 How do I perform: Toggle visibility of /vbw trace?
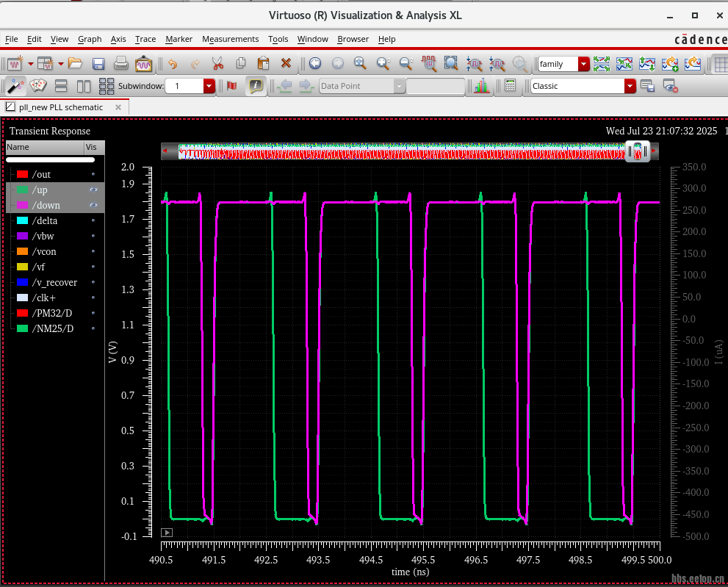[x=93, y=236]
